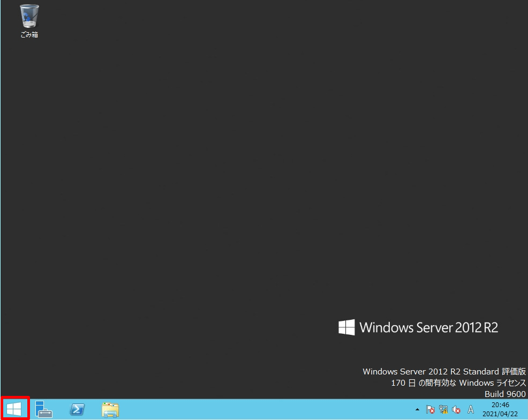This screenshot has width=528, height=420.
Task: Click the muted speaker volume icon
Action: 456,410
